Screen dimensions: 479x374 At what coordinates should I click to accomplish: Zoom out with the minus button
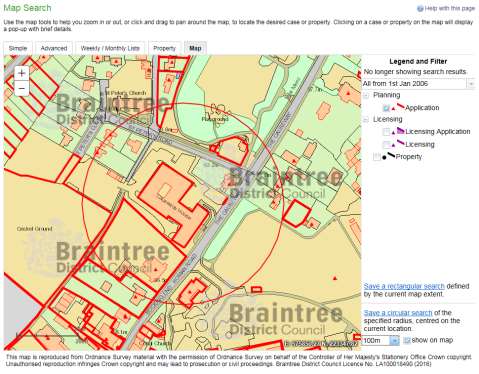coord(22,89)
